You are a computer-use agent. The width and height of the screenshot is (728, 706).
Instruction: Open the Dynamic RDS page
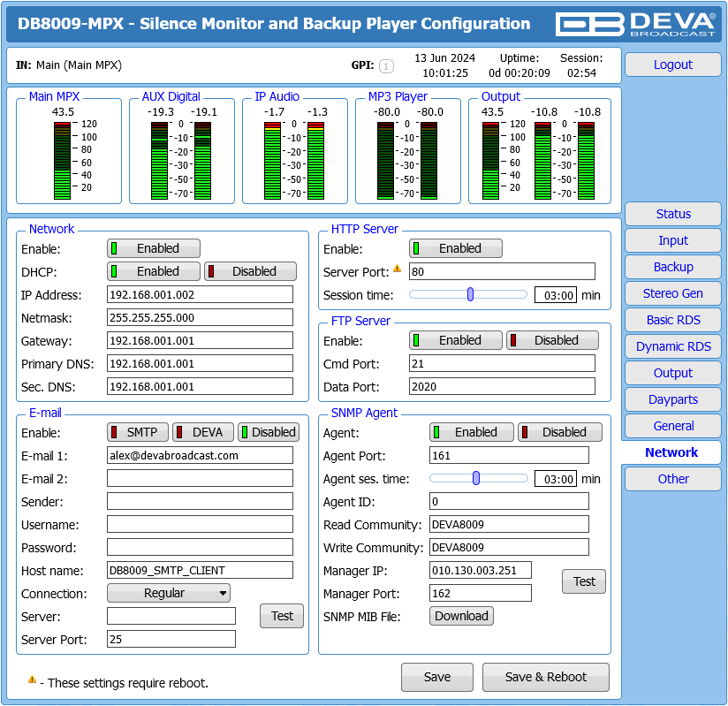click(672, 346)
